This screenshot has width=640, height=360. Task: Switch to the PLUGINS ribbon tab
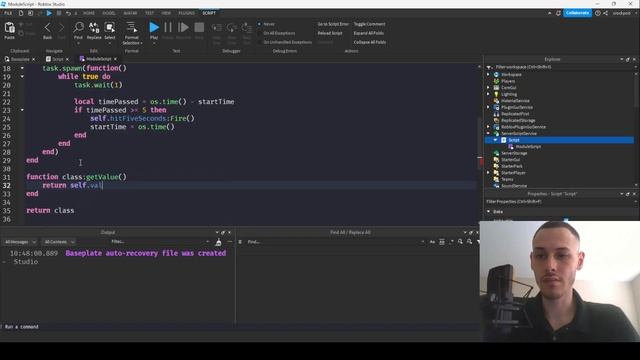pyautogui.click(x=187, y=13)
